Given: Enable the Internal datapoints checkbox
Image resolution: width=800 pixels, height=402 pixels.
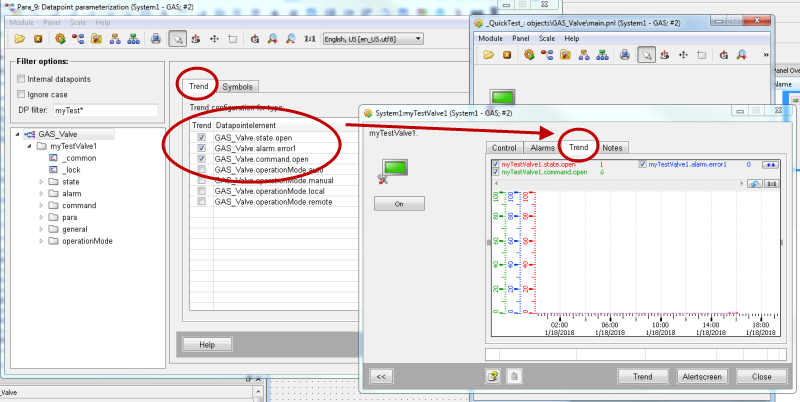Looking at the screenshot, I should point(22,78).
